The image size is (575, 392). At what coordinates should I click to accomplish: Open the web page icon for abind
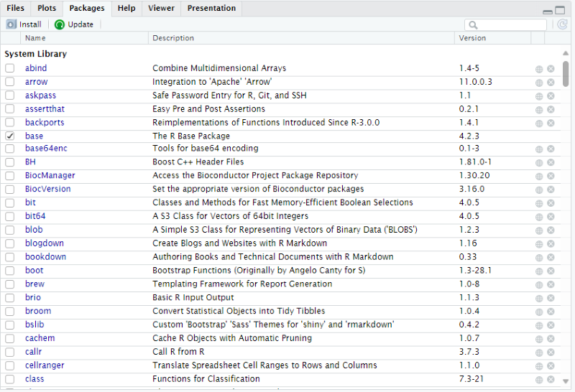[539, 69]
